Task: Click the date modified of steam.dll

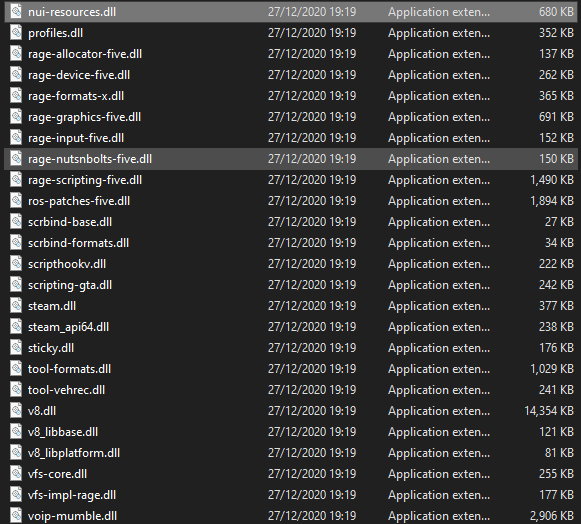Action: pos(312,306)
